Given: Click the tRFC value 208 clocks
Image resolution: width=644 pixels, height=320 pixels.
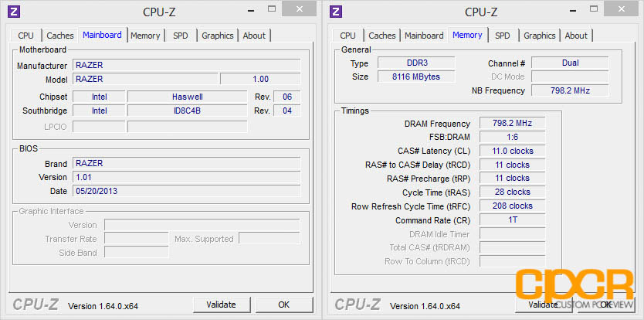Looking at the screenshot, I should tap(512, 206).
